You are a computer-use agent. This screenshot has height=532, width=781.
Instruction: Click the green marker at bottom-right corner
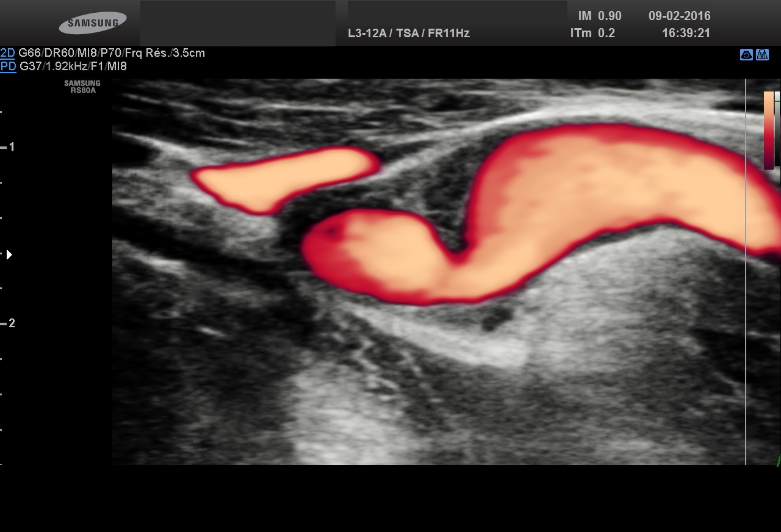point(778,461)
